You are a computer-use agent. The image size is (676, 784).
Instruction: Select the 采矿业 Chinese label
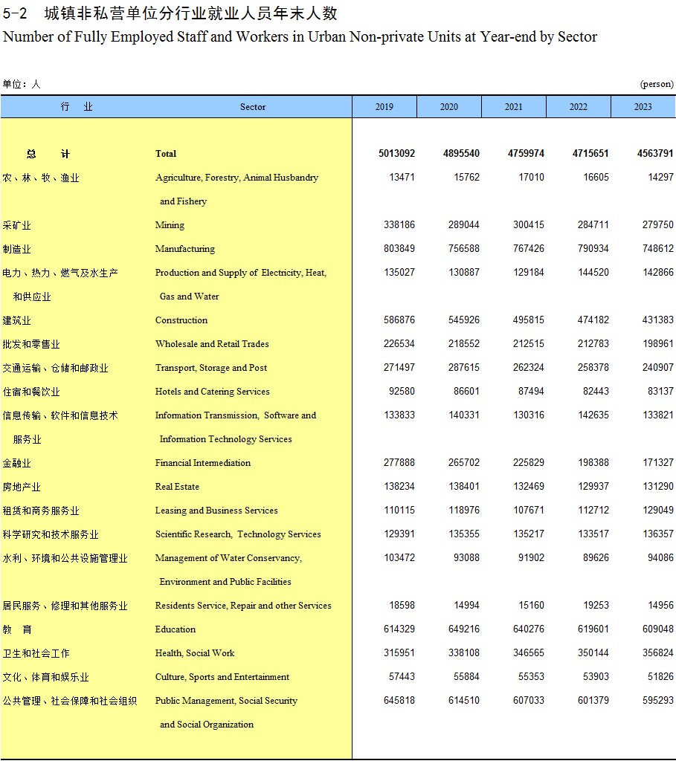point(16,225)
